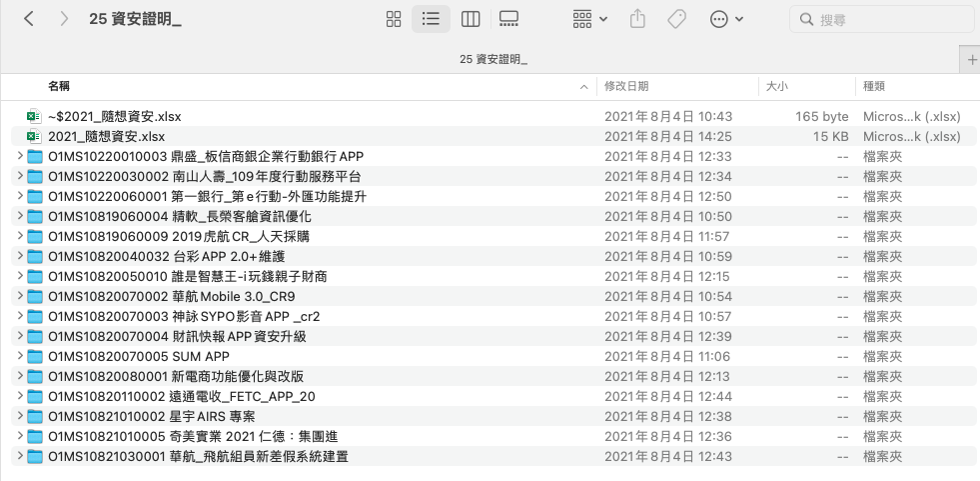980x481 pixels.
Task: Click folder icon of 精軟_長榮客艙資訊優化
Action: click(x=35, y=216)
